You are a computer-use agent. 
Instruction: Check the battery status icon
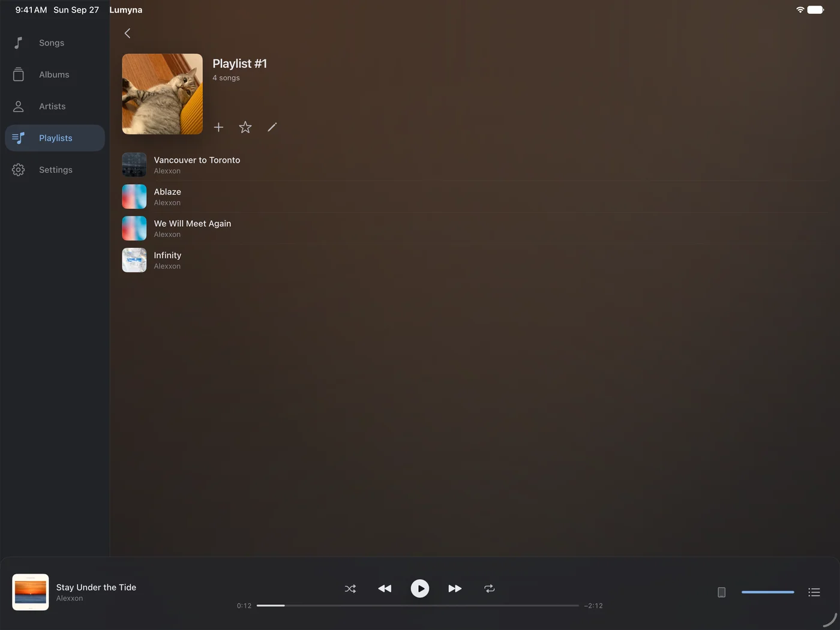(816, 10)
